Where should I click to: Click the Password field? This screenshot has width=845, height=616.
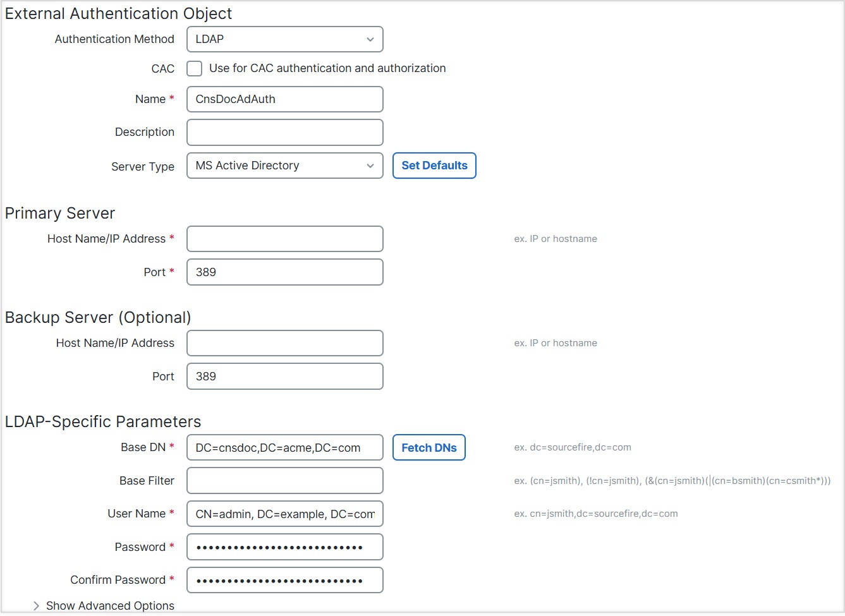284,547
